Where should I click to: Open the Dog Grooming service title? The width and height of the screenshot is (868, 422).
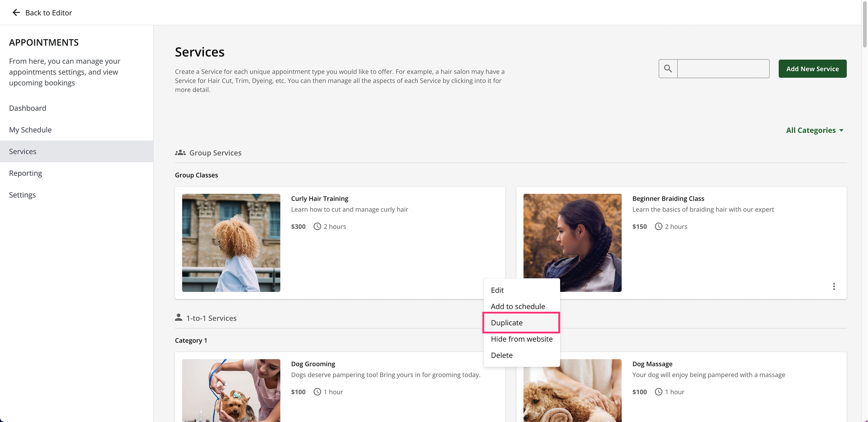pos(313,364)
